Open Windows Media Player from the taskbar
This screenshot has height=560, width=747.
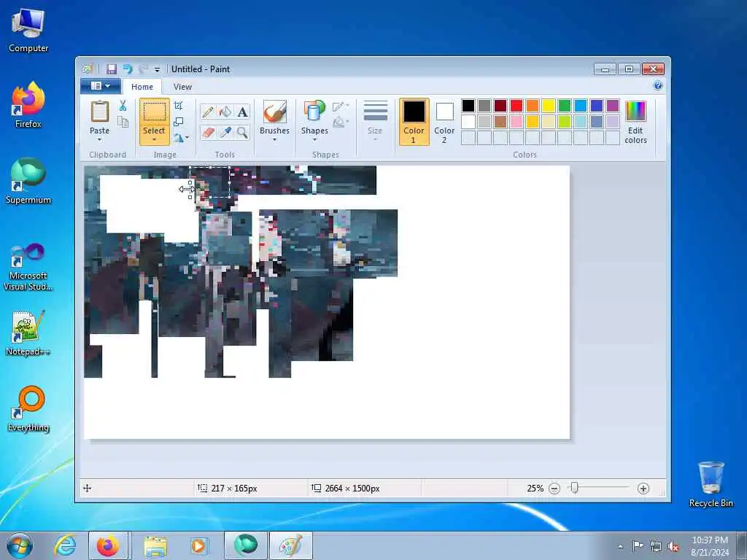[198, 545]
